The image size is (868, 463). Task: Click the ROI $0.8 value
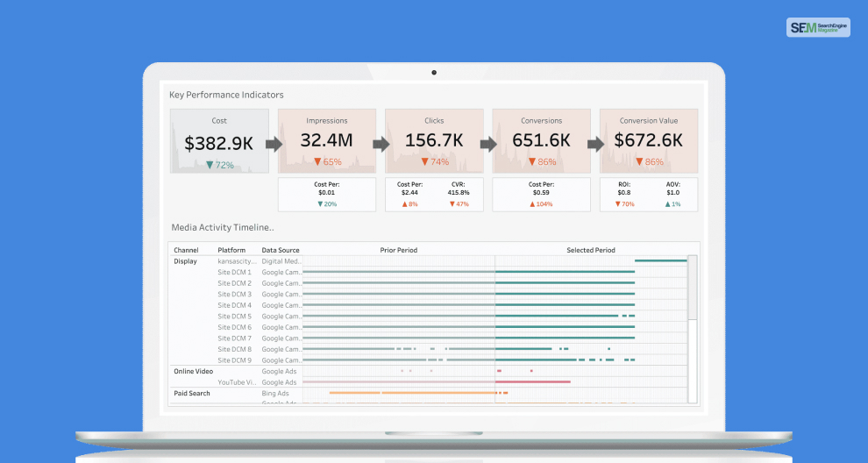(624, 193)
